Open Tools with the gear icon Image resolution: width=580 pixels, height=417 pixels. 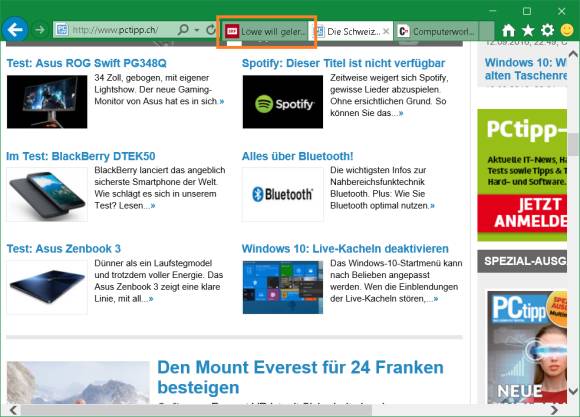click(547, 30)
